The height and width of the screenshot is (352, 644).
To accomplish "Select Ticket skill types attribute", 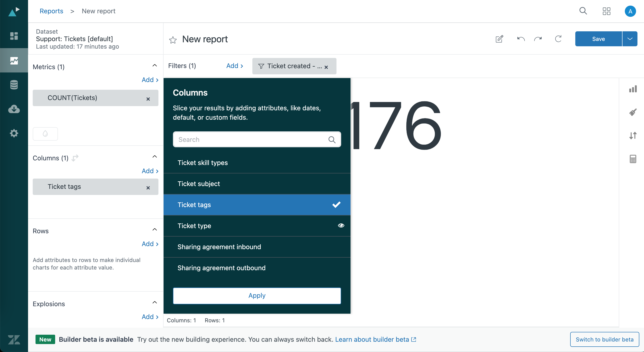I will point(257,163).
